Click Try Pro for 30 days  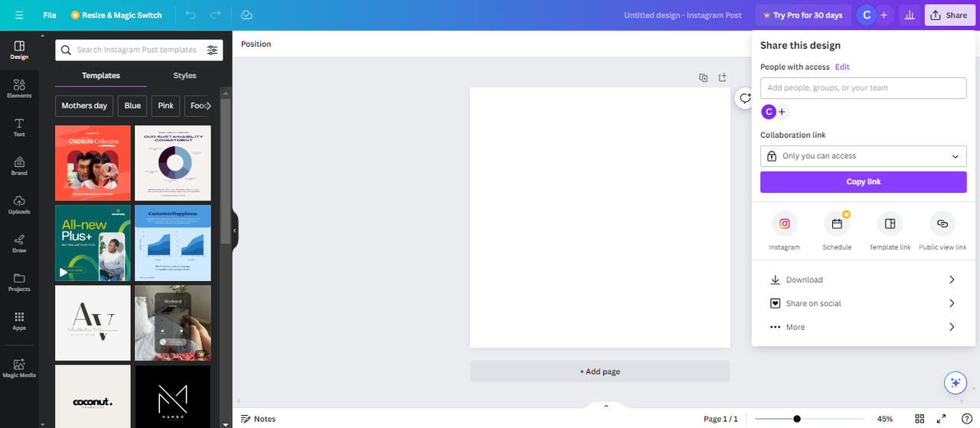click(802, 15)
